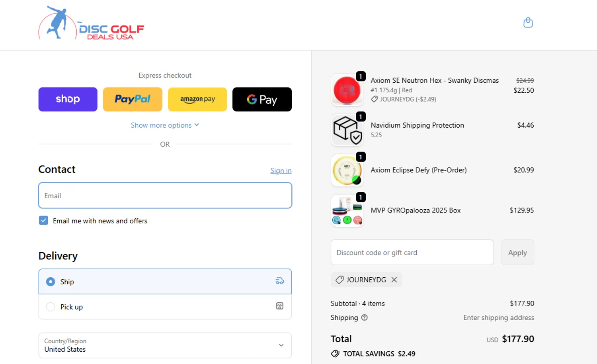Viewport: 597px width, 364px height.
Task: Click the Total Savings tag icon
Action: click(335, 354)
